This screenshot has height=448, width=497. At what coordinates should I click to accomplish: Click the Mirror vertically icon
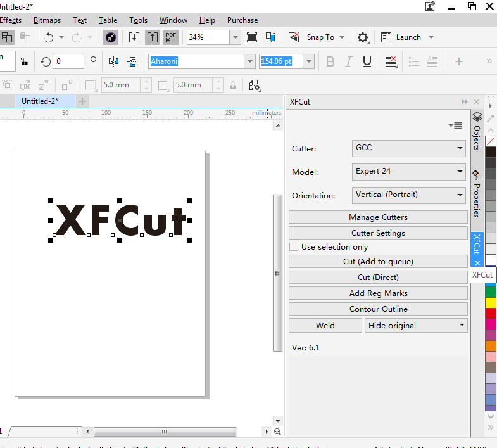(x=132, y=61)
